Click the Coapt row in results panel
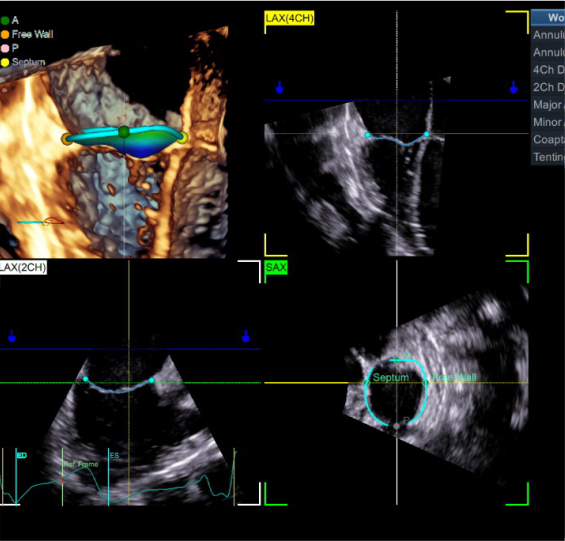565x541 pixels. (x=548, y=139)
